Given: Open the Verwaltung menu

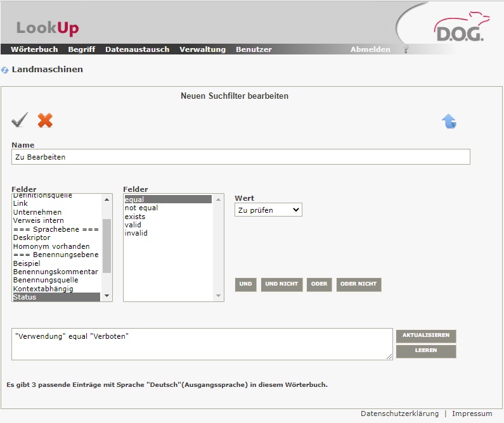Looking at the screenshot, I should 202,49.
